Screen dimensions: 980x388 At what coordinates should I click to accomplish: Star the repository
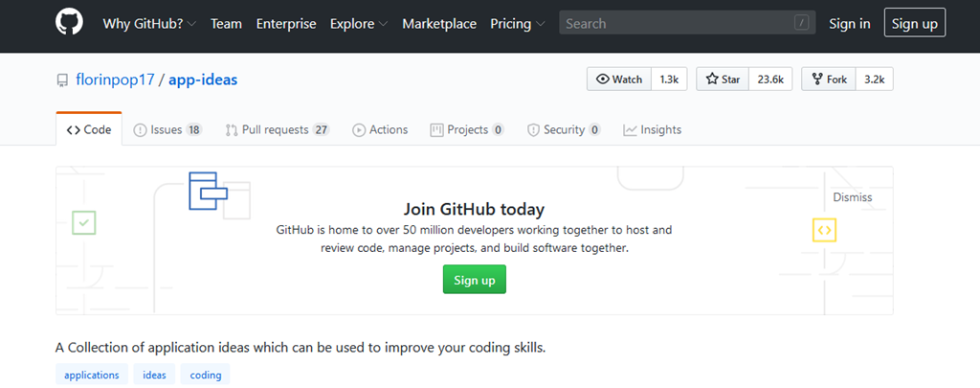(723, 80)
